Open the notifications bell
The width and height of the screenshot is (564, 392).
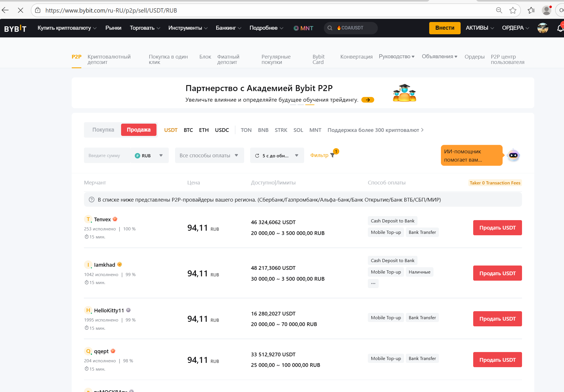[560, 28]
